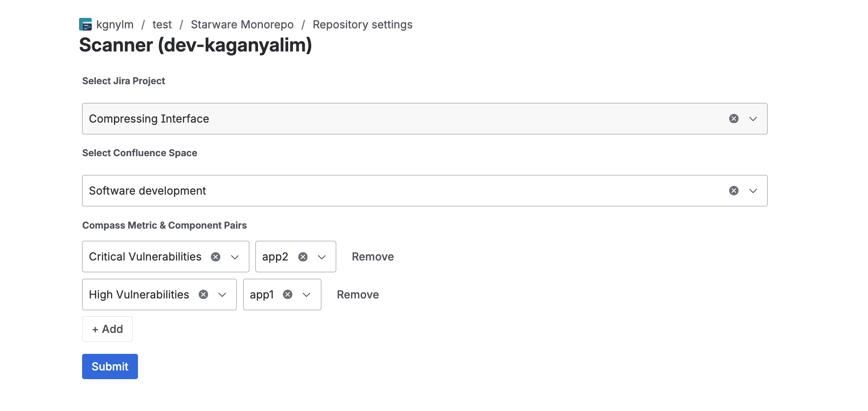
Task: Open the app1 component dropdown chevron
Action: click(307, 295)
